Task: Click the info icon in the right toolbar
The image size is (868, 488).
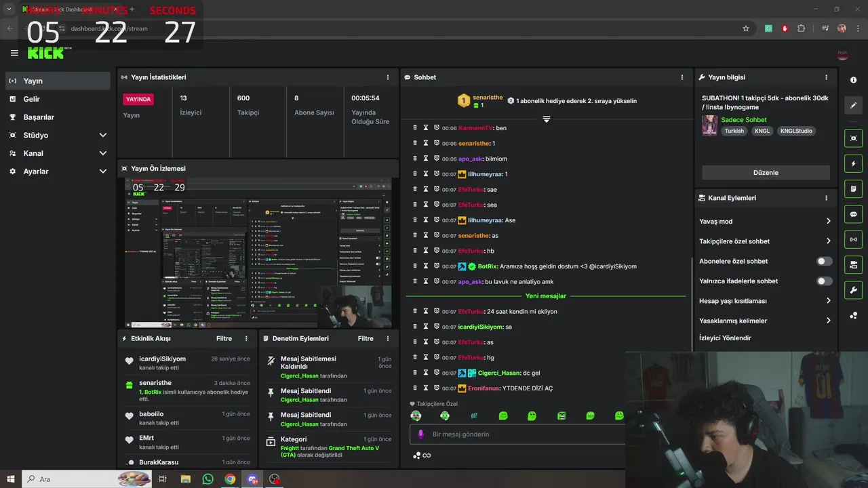Action: (x=853, y=80)
